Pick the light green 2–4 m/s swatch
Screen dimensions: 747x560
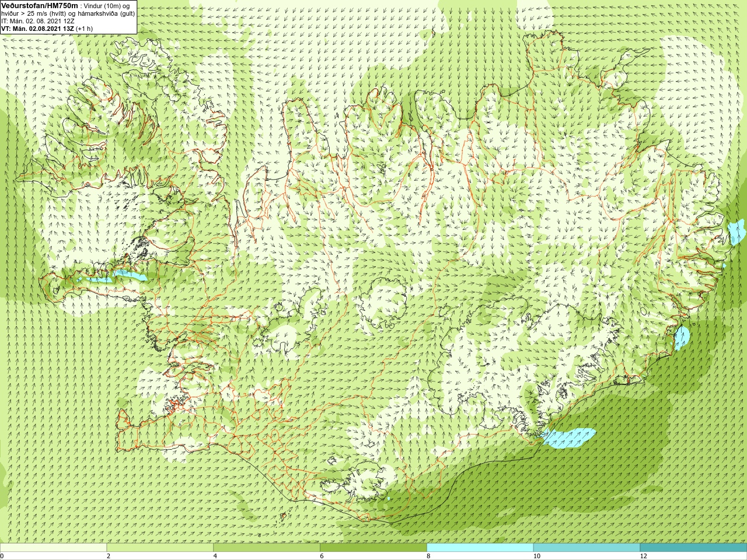160,548
